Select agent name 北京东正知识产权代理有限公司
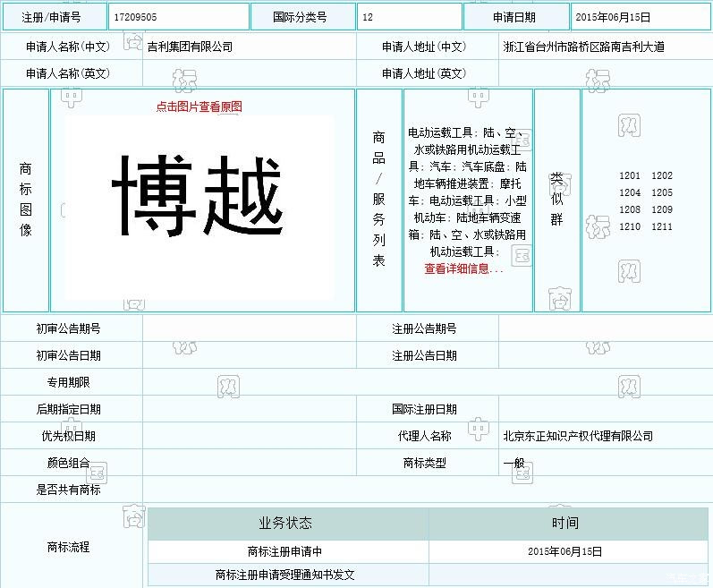This screenshot has width=713, height=588. click(x=578, y=436)
